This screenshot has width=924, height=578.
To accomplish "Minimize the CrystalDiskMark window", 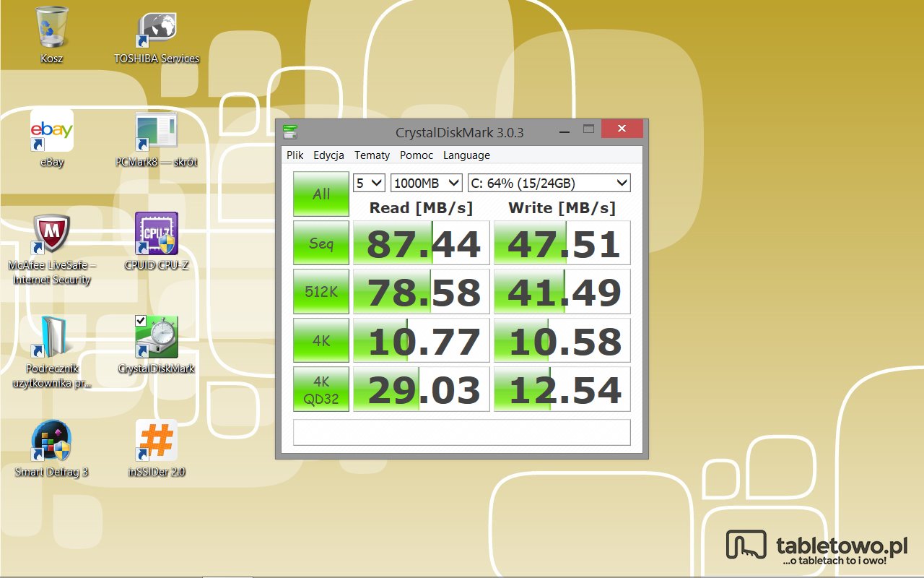I will click(x=565, y=131).
